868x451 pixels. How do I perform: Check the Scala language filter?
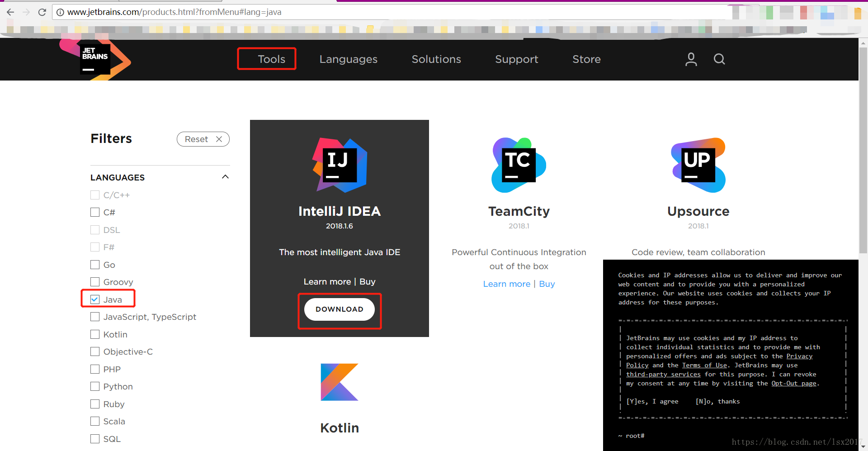[x=95, y=421]
